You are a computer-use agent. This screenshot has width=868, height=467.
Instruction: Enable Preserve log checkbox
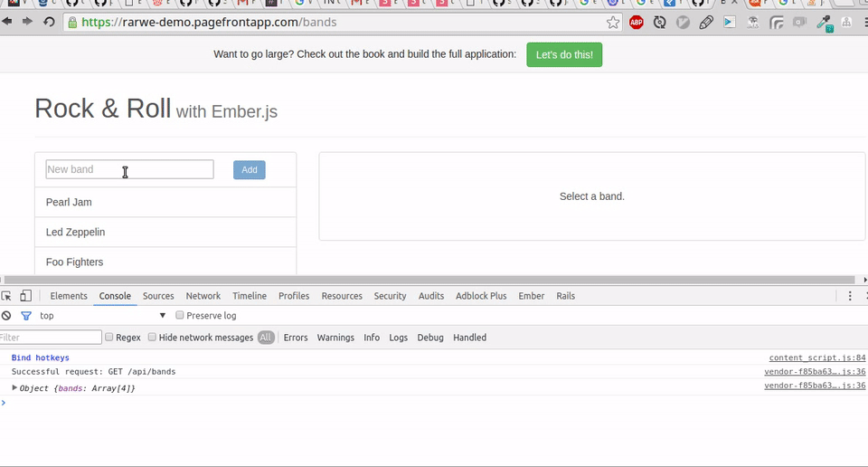pos(179,315)
